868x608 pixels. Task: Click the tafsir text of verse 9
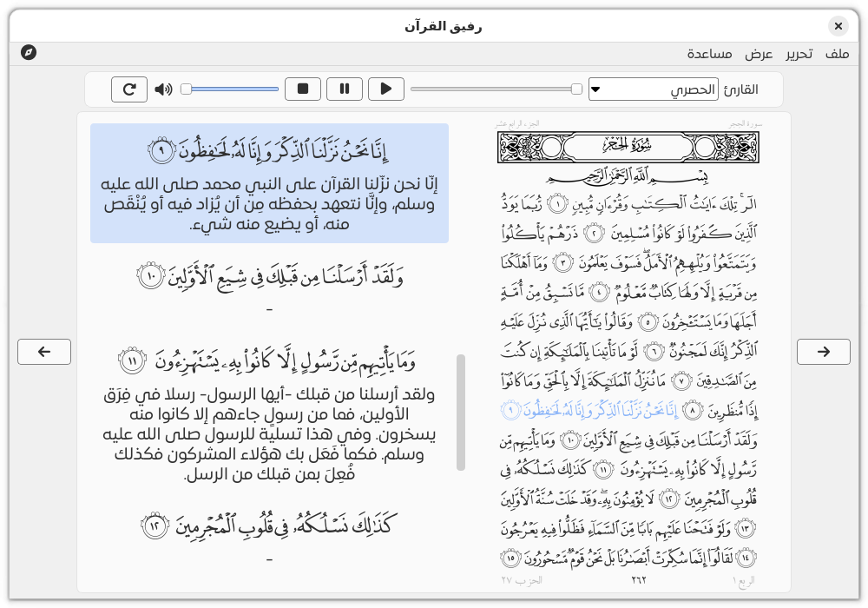(x=269, y=204)
